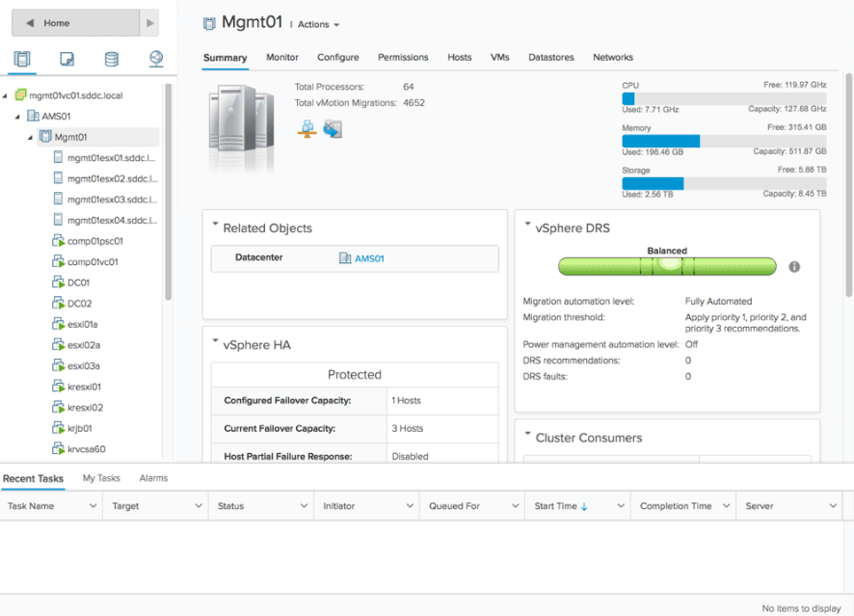
Task: Open the Target column dropdown
Action: 199,506
